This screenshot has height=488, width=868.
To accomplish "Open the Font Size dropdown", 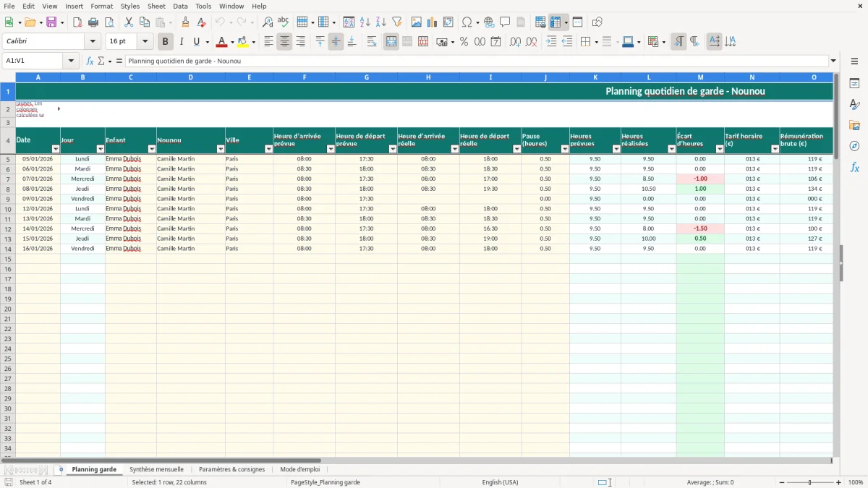I will [145, 42].
